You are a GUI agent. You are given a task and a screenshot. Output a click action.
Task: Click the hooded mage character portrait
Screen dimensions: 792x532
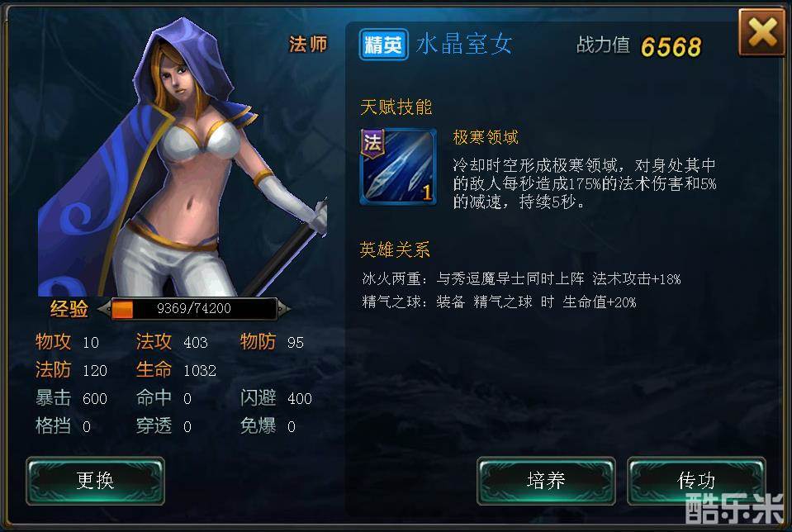pos(183,158)
